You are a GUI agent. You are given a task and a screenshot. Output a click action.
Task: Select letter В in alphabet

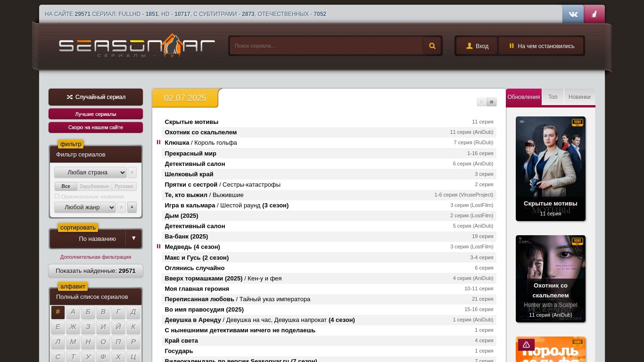tap(103, 312)
